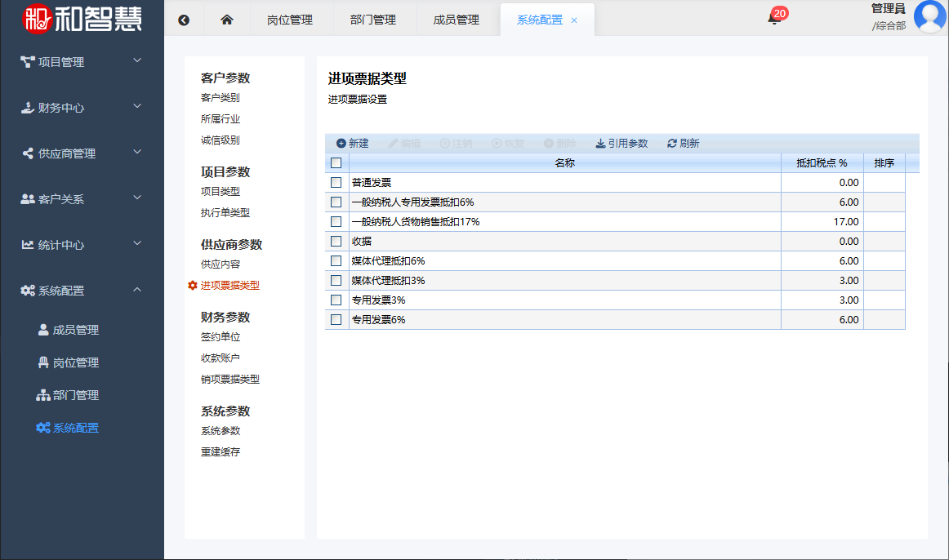Click the 新建 plus icon

point(341,144)
